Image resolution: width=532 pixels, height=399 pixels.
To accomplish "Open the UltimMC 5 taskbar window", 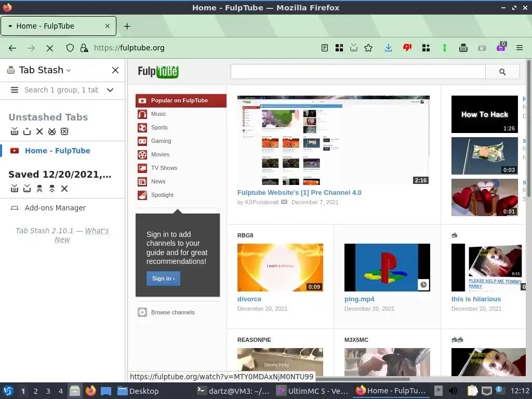I will (312, 391).
